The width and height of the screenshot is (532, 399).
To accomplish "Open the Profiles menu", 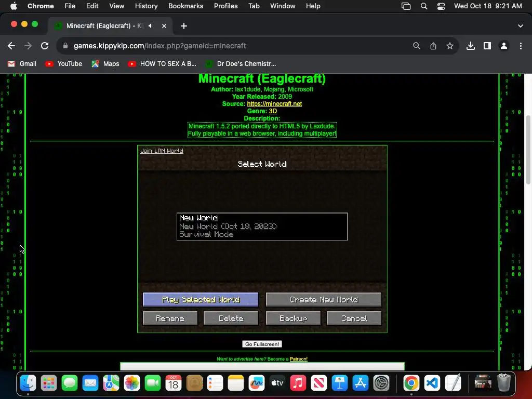I will (225, 6).
